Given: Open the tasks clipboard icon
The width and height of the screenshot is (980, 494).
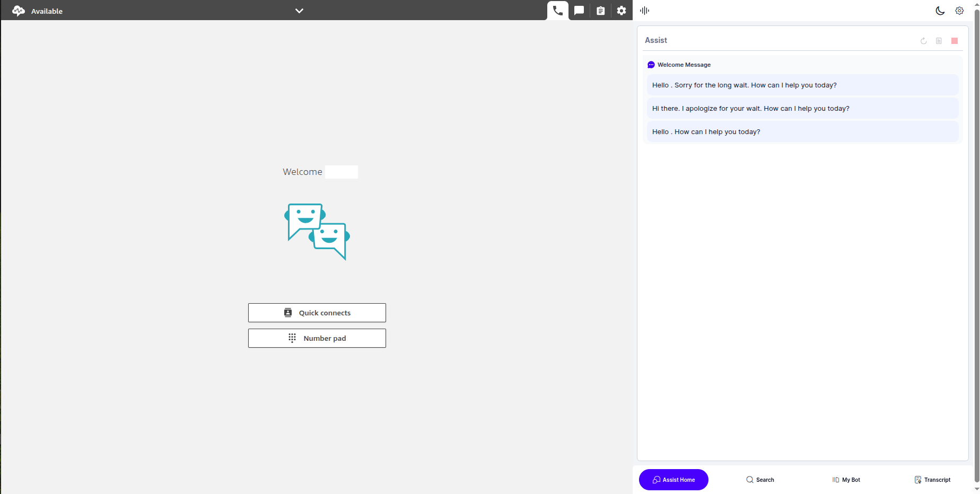Looking at the screenshot, I should 600,11.
